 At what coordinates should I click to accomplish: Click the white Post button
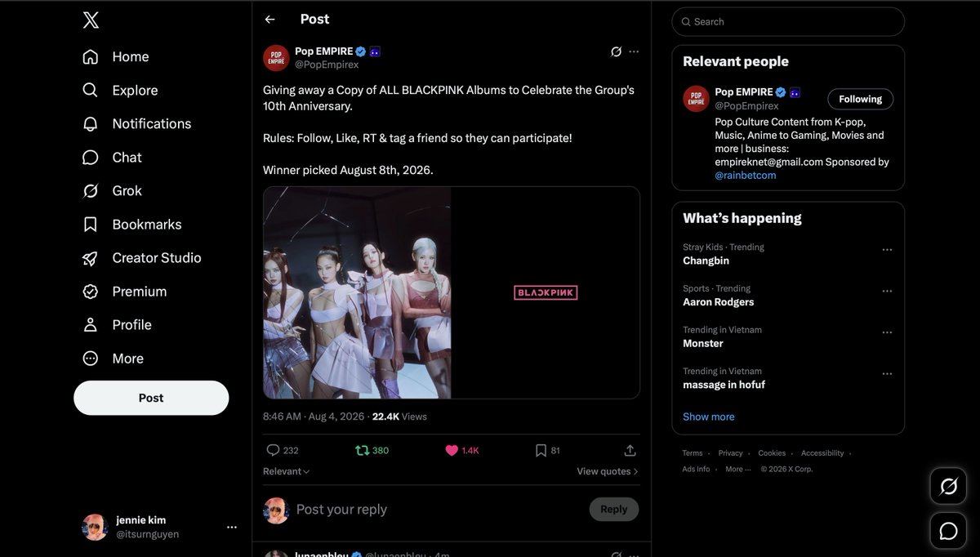coord(151,398)
